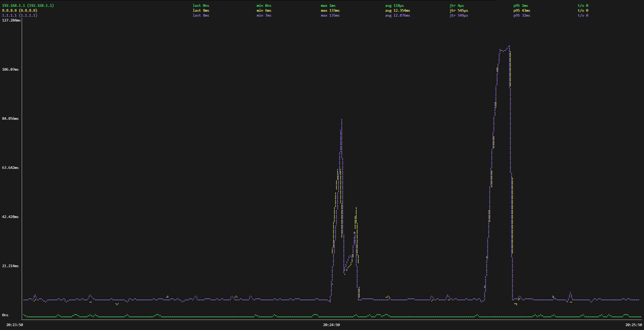Click the 1.1.1.1 host label
This screenshot has width=644, height=330.
(18, 15)
